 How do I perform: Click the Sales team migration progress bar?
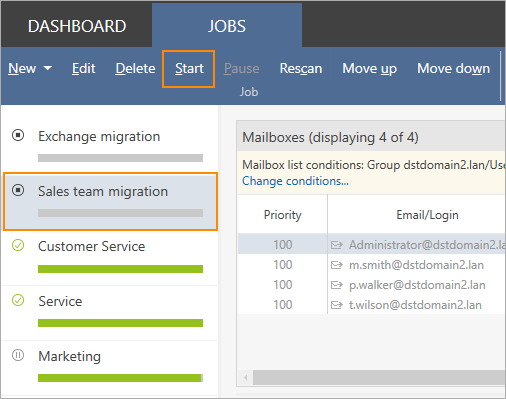[x=120, y=213]
